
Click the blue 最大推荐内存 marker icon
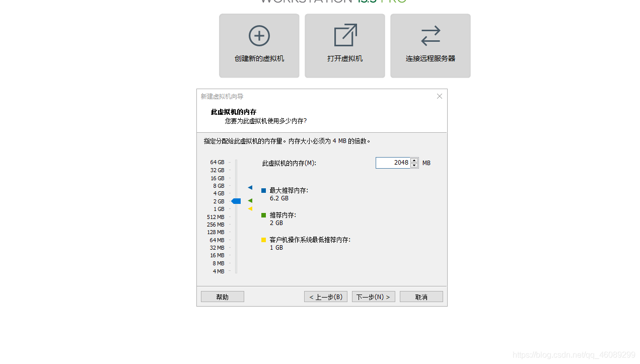(x=263, y=190)
